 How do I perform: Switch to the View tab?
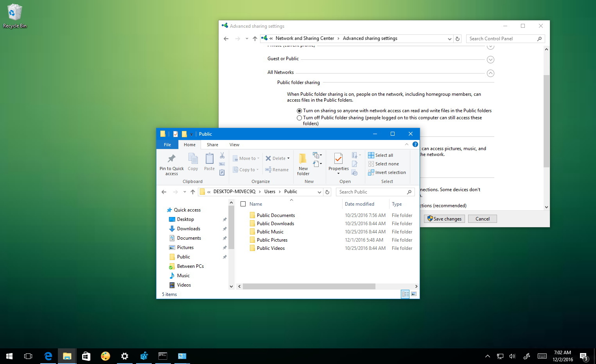pyautogui.click(x=234, y=144)
